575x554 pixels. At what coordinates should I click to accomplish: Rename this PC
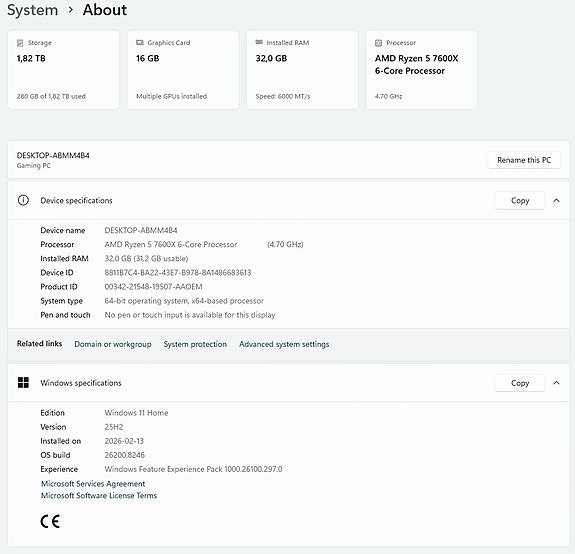click(524, 160)
